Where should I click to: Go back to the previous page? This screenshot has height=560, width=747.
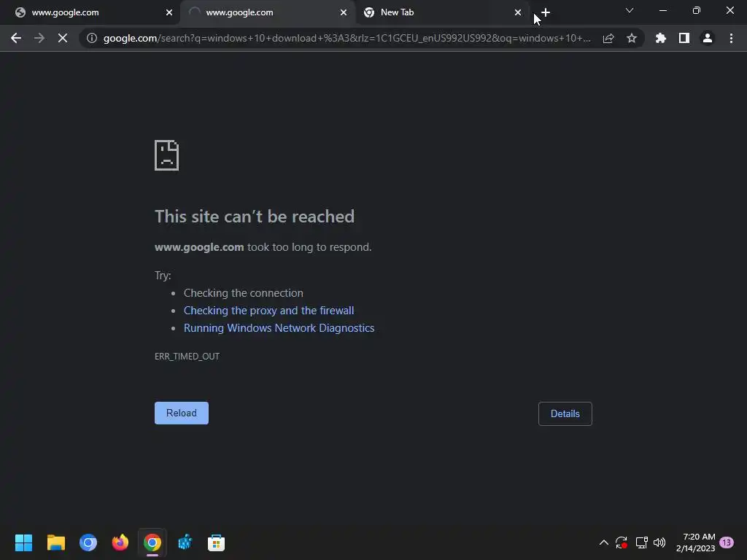click(16, 38)
